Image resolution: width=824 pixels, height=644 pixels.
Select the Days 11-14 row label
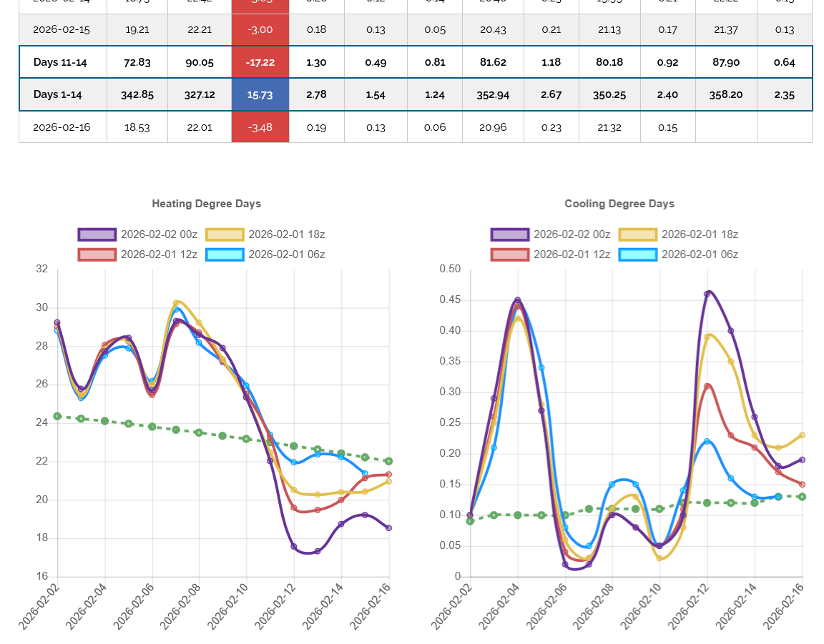tap(60, 62)
